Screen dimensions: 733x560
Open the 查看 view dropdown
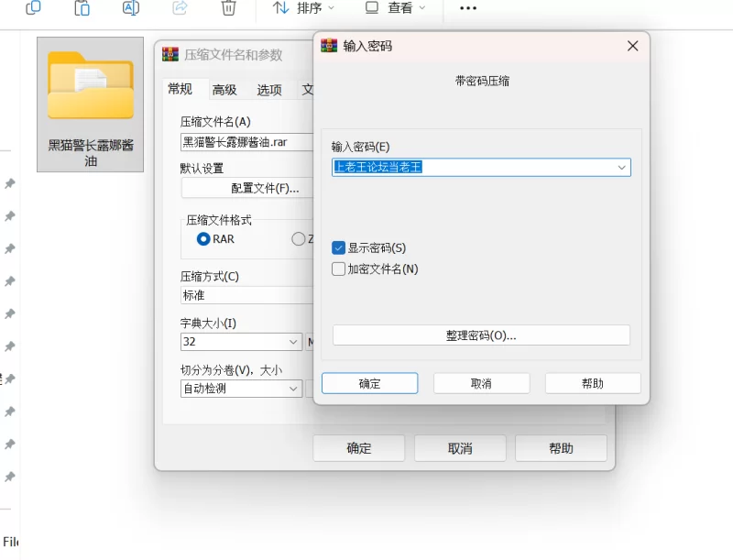pyautogui.click(x=396, y=7)
